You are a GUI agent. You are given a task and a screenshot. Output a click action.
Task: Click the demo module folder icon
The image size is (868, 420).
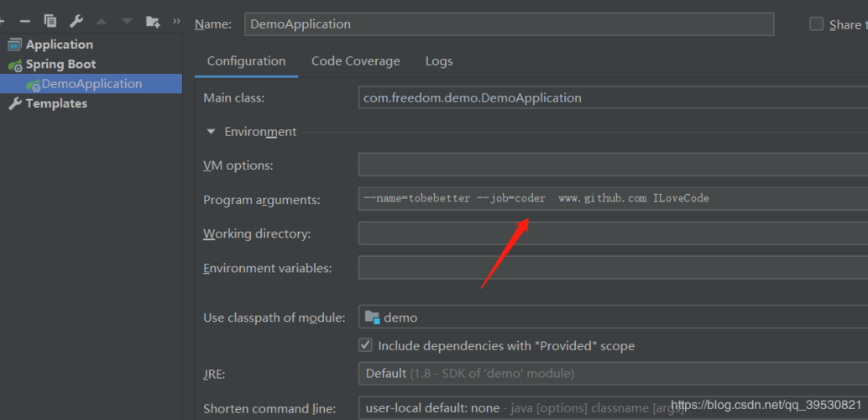point(372,318)
